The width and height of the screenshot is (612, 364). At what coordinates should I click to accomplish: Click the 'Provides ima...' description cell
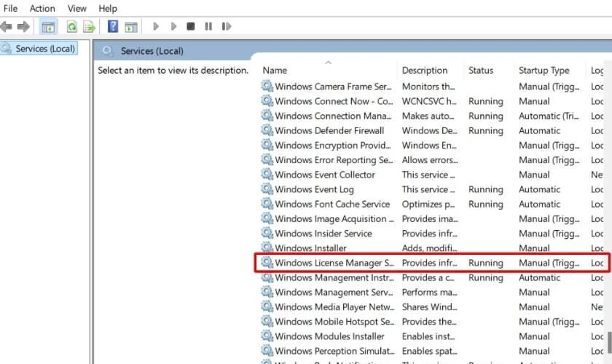click(x=430, y=219)
